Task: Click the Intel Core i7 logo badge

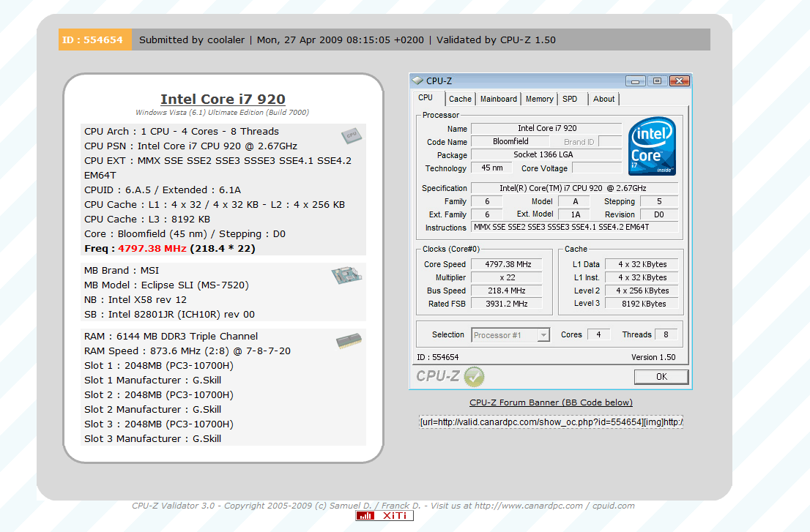Action: pyautogui.click(x=652, y=146)
